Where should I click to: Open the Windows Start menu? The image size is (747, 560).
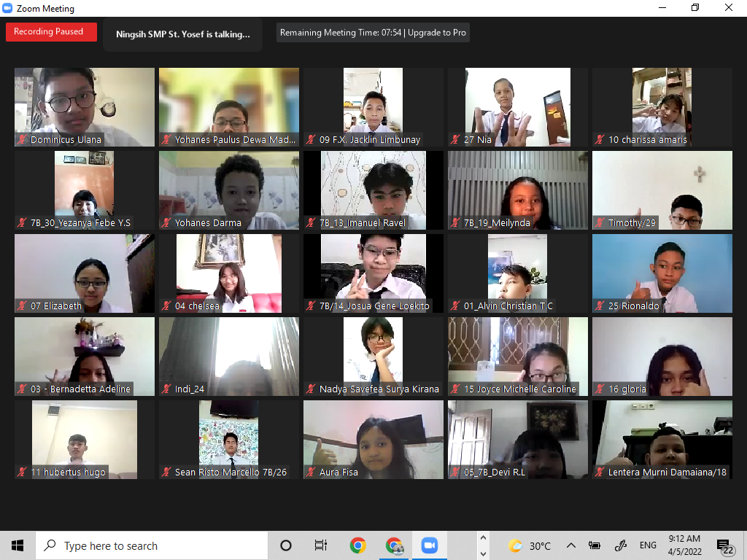pyautogui.click(x=18, y=545)
